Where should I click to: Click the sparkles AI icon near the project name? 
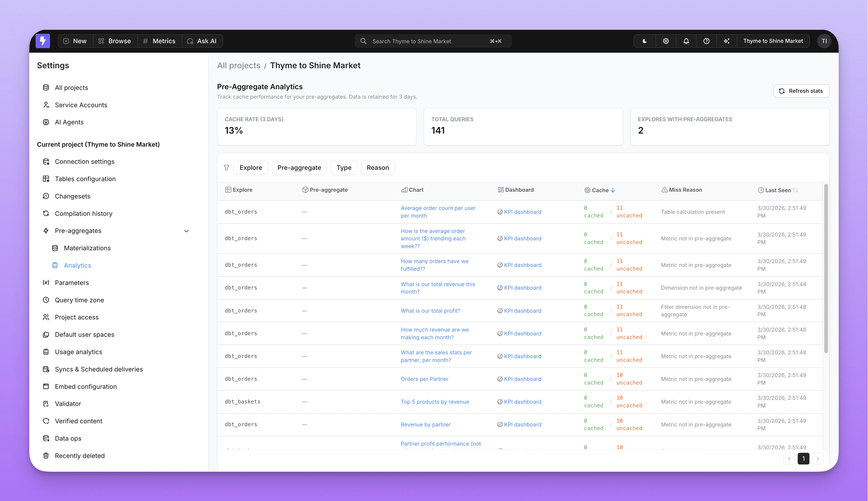[x=727, y=41]
